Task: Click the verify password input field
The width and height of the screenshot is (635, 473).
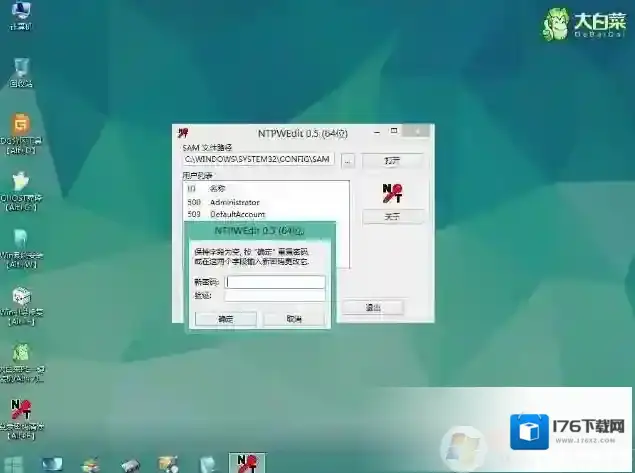Action: coord(275,296)
